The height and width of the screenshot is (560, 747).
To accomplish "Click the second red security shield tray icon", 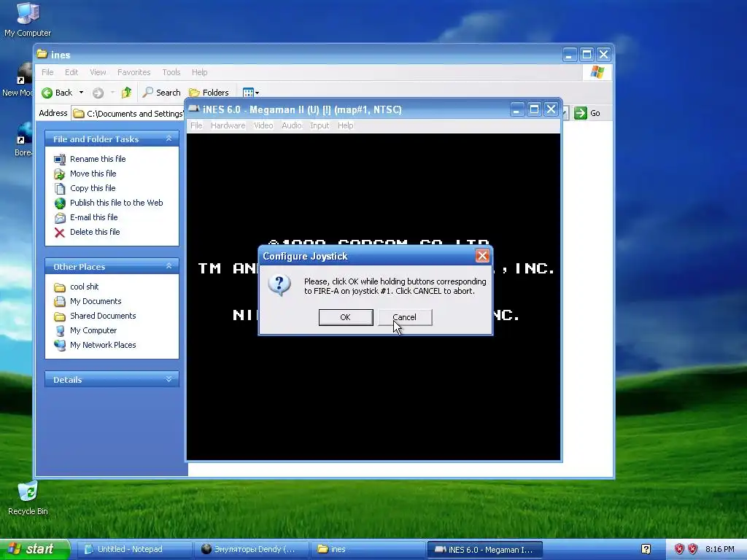I will tap(693, 549).
